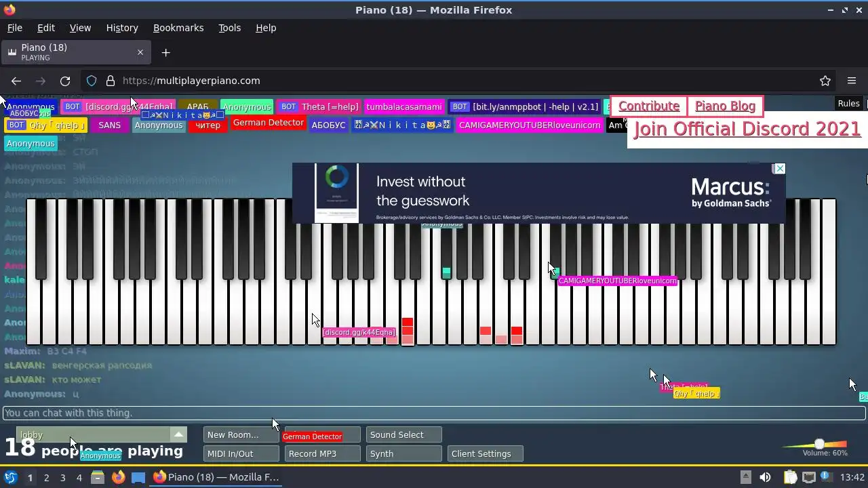Open the tracking protection shield icon
The image size is (868, 488).
coord(92,81)
